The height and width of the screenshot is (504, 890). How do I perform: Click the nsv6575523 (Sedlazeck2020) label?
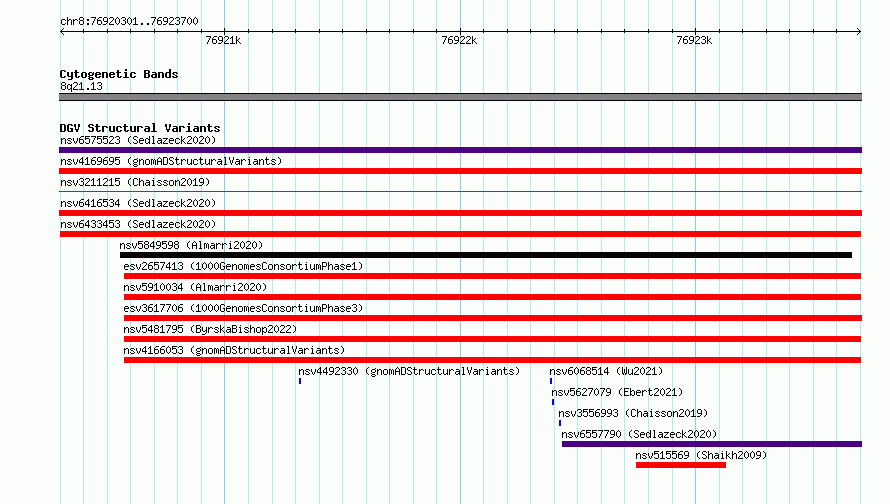pos(138,140)
